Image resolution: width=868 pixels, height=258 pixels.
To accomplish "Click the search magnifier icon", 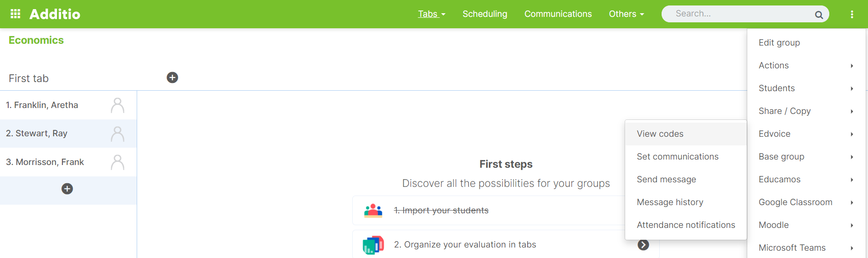I will [x=819, y=15].
